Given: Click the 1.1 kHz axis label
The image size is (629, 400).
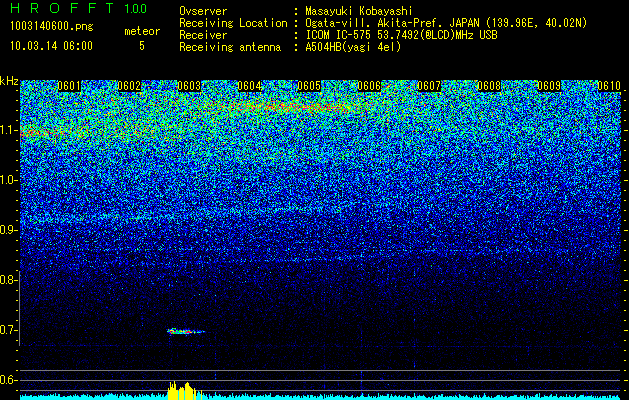Looking at the screenshot, I should 8,130.
